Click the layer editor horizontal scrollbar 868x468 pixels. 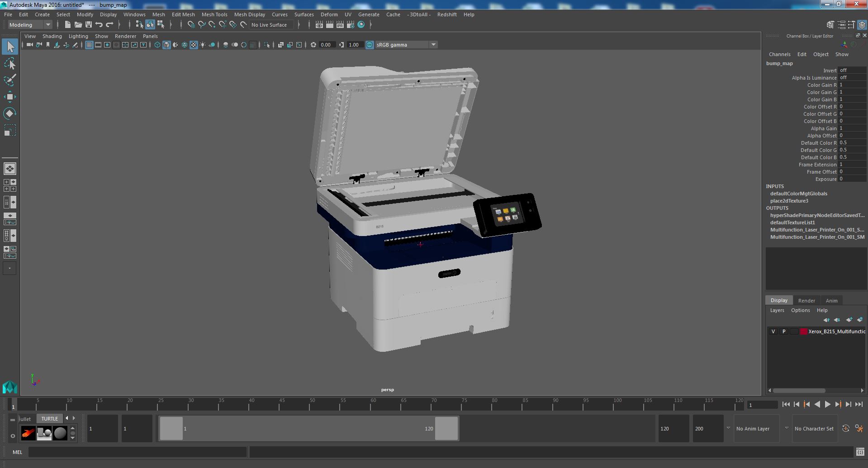(799, 390)
